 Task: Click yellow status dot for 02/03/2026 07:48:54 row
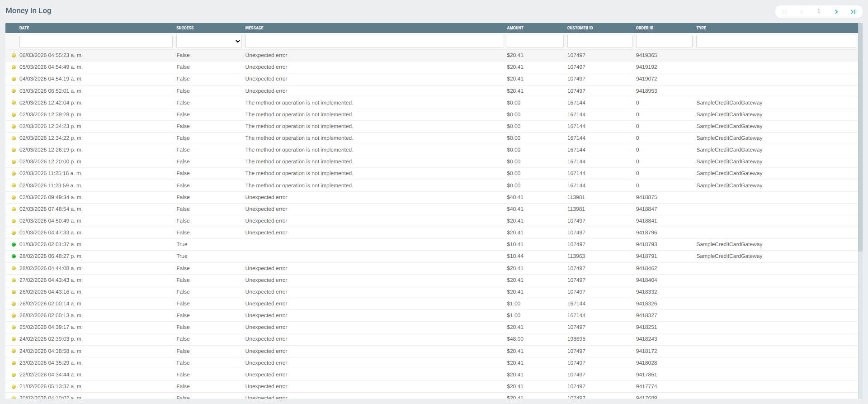[x=14, y=209]
